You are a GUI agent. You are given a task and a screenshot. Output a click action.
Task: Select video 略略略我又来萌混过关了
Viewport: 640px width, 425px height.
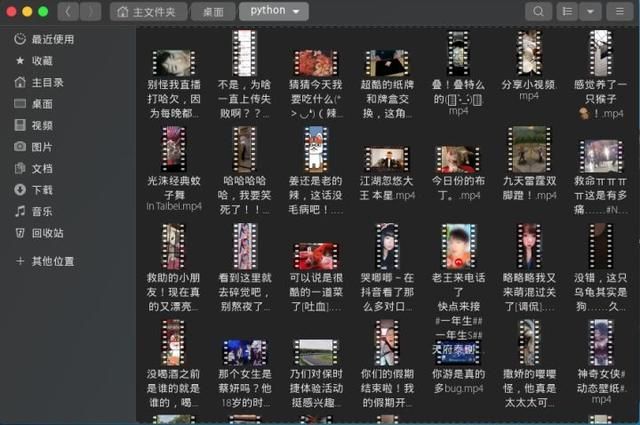tap(529, 268)
